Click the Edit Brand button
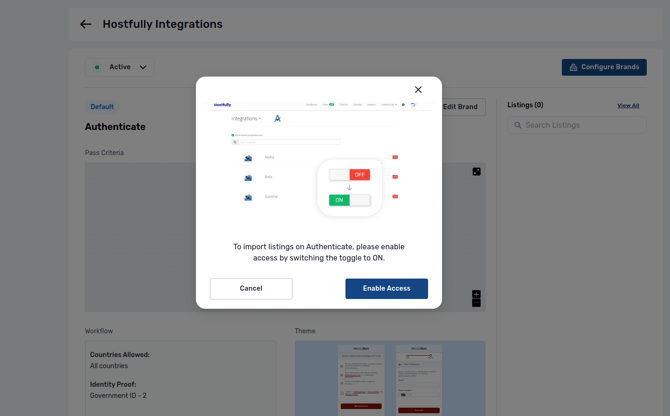The width and height of the screenshot is (670, 416). [463, 107]
